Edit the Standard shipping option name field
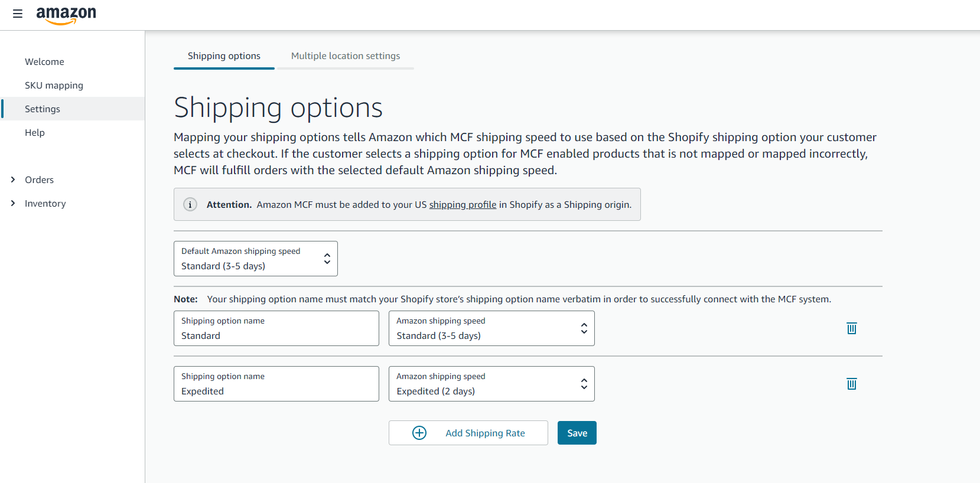 tap(276, 335)
